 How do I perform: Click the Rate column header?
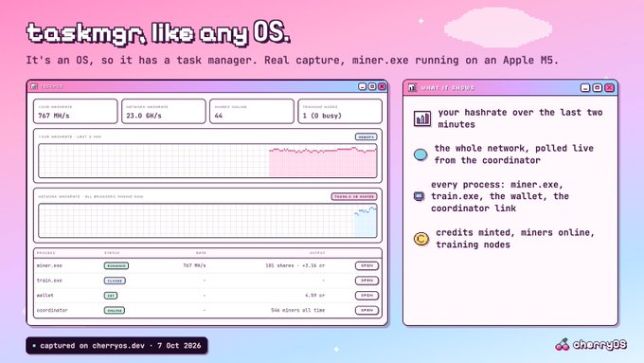click(x=201, y=253)
